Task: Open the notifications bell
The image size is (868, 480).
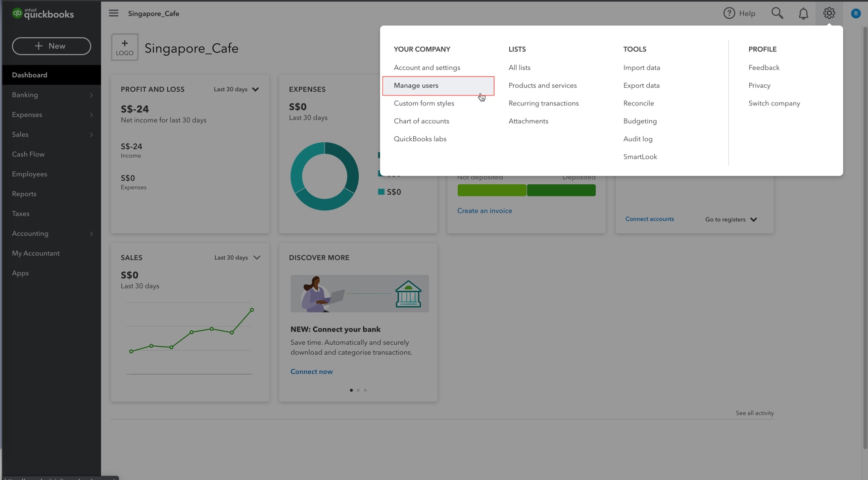Action: 803,13
